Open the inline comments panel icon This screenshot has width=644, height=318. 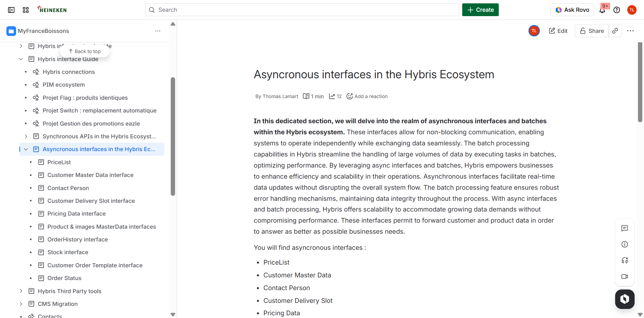625,228
